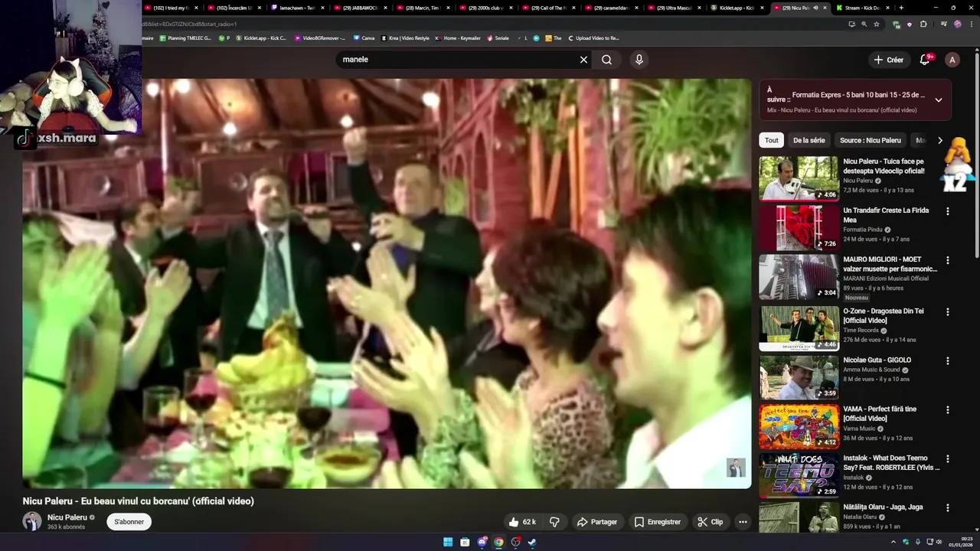The width and height of the screenshot is (980, 551).
Task: Start voice search with the microphone icon
Action: click(639, 60)
